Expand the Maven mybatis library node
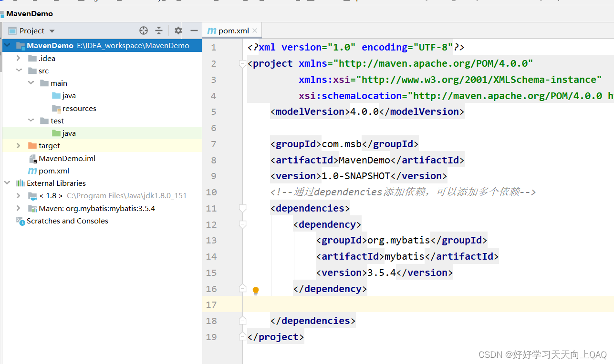 pyautogui.click(x=19, y=208)
